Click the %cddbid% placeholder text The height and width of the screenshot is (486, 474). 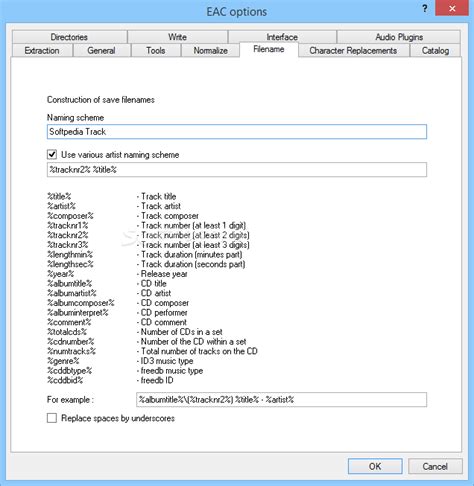[x=65, y=380]
